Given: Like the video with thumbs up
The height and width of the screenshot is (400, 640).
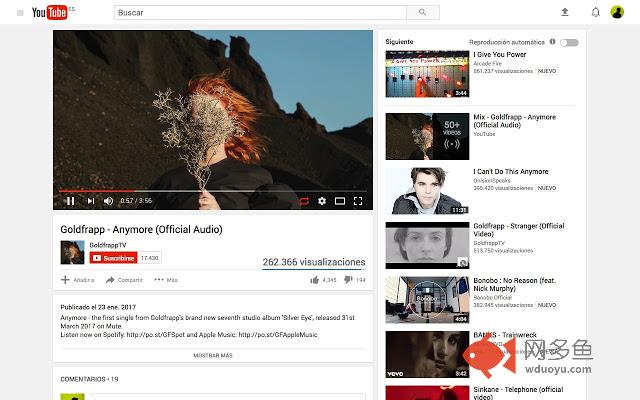Looking at the screenshot, I should (314, 280).
